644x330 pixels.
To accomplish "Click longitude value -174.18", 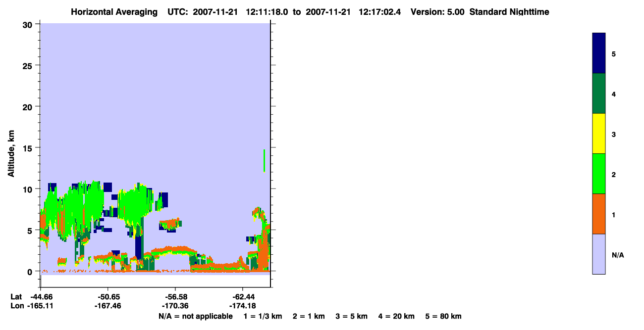I will coord(242,306).
